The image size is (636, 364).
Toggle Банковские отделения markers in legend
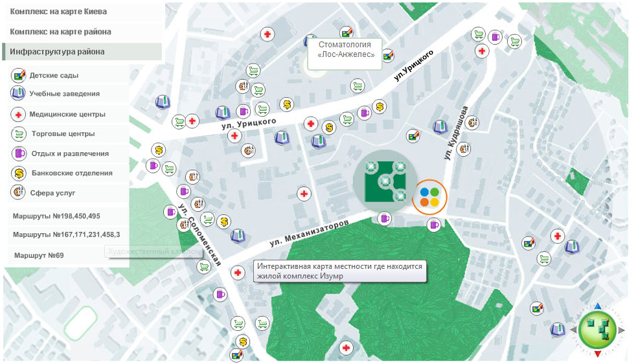coord(71,173)
